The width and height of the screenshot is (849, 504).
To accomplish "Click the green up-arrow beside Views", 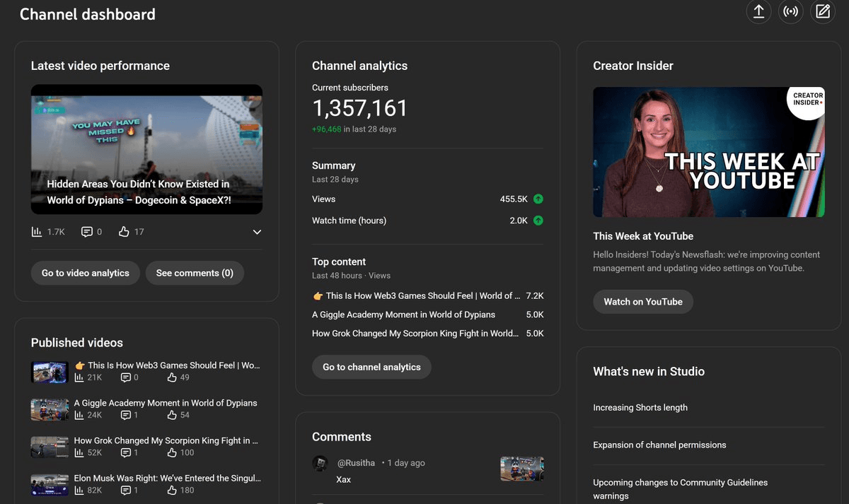I will pyautogui.click(x=538, y=199).
